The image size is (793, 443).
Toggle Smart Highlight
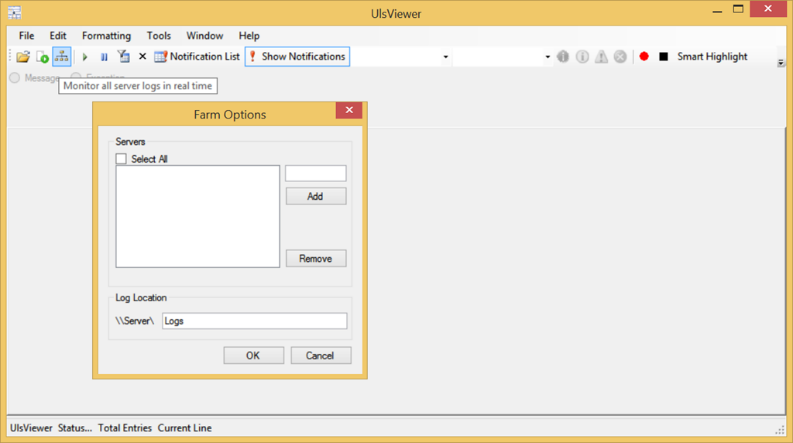(712, 57)
